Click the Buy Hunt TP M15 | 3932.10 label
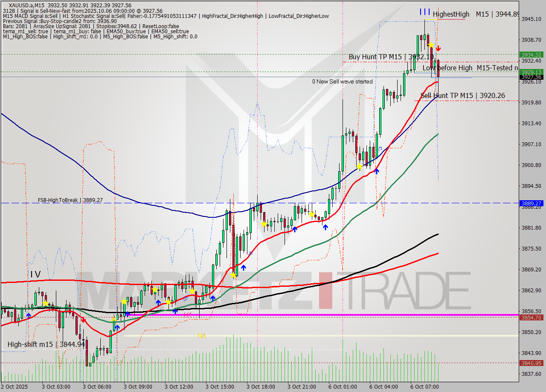This screenshot has height=392, width=546. click(392, 56)
